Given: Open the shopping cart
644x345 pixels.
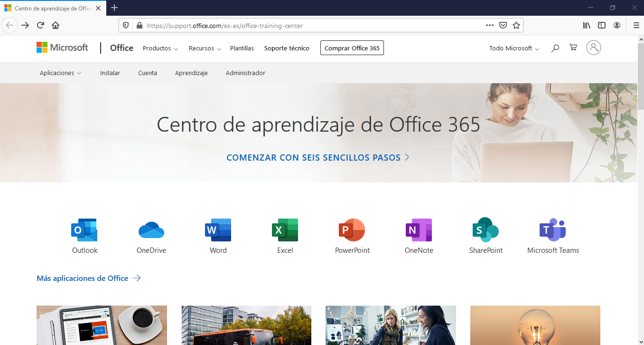Looking at the screenshot, I should (x=573, y=48).
